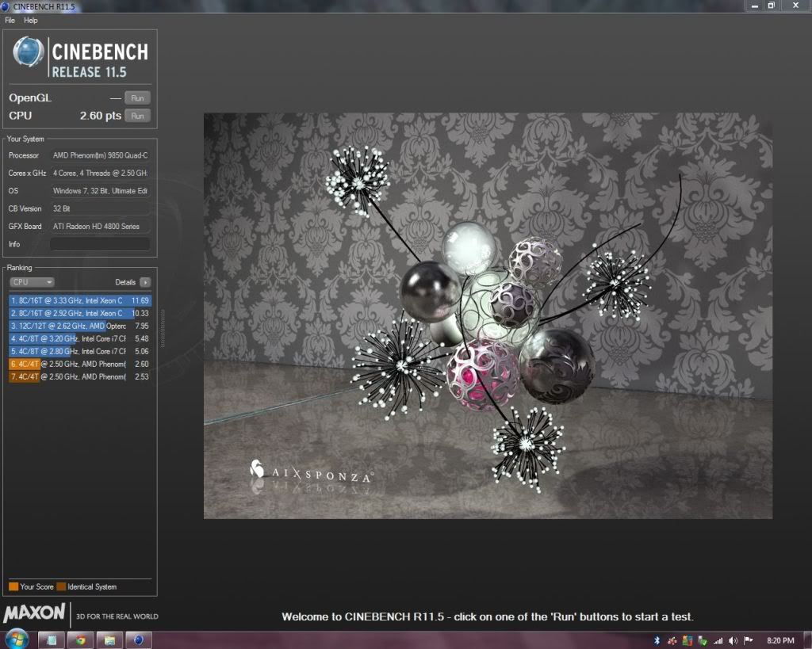Viewport: 812px width, 649px height.
Task: Open the Windows Start orb
Action: coord(17,639)
